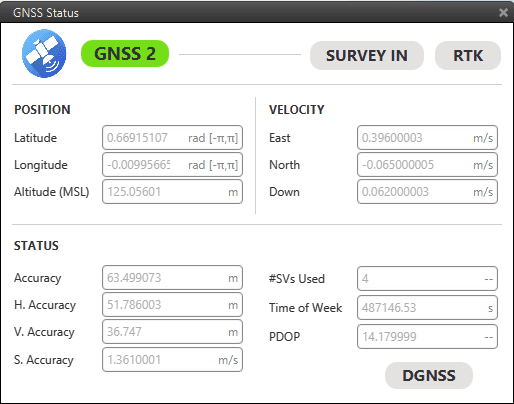The image size is (514, 404).
Task: Click the V. Accuracy label
Action: click(x=44, y=332)
